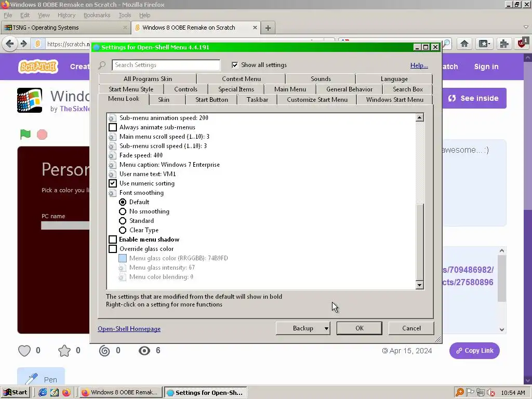Click the Search Settings input field
532x399 pixels.
pos(166,65)
